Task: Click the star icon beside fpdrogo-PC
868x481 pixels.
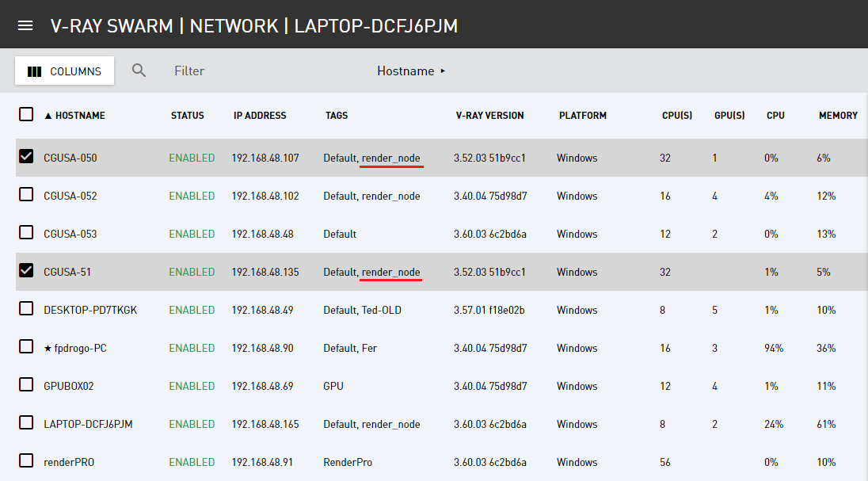Action: coord(48,349)
